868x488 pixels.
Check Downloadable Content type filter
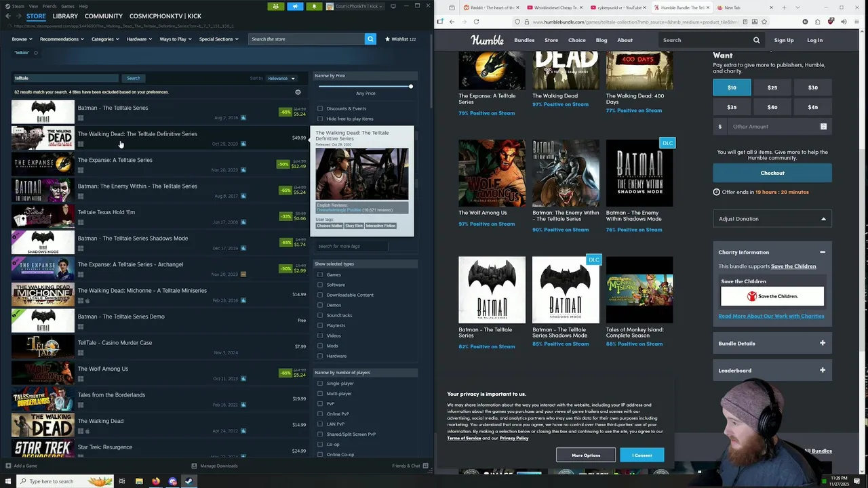[x=320, y=295]
